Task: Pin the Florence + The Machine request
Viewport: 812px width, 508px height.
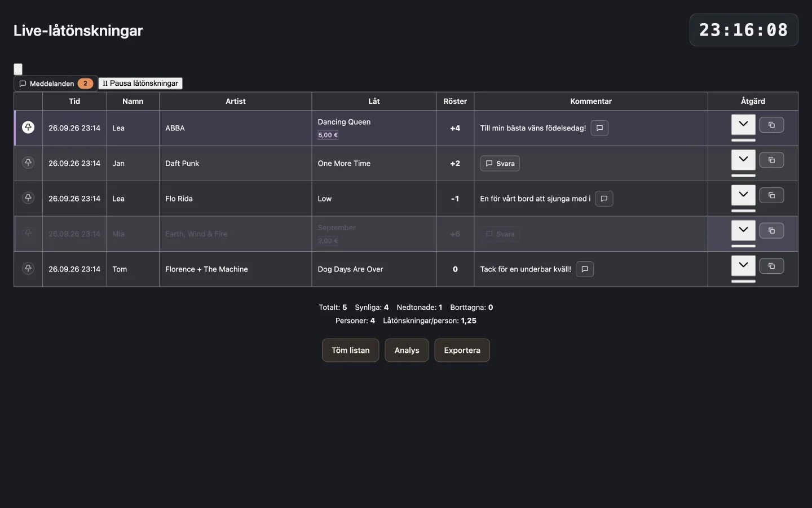Action: (28, 269)
